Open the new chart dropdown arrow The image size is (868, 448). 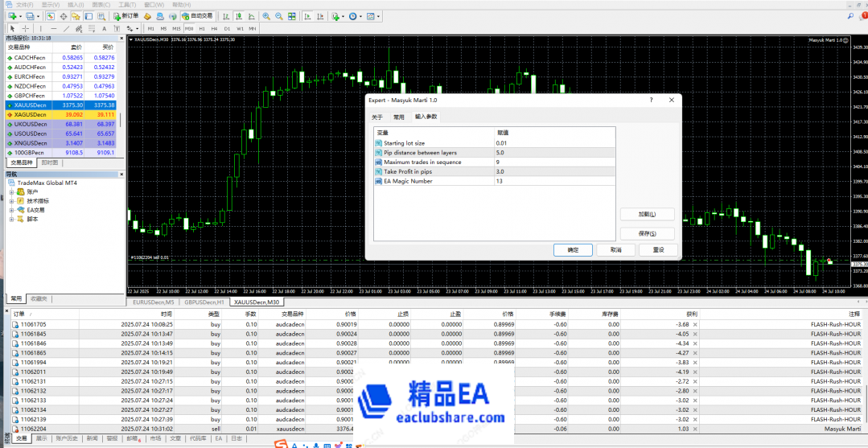[20, 16]
